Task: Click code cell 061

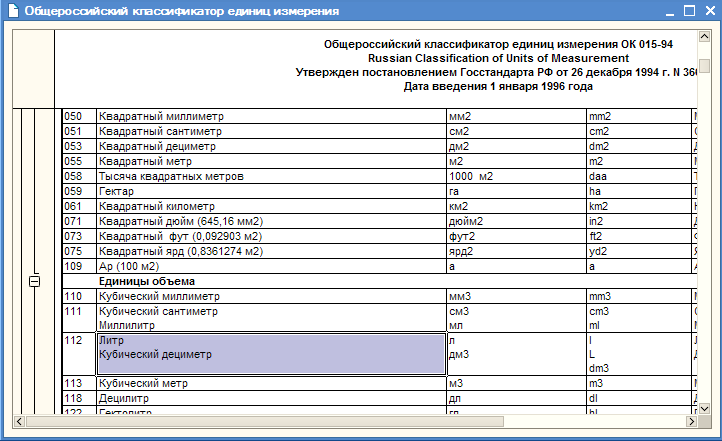Action: (x=79, y=206)
